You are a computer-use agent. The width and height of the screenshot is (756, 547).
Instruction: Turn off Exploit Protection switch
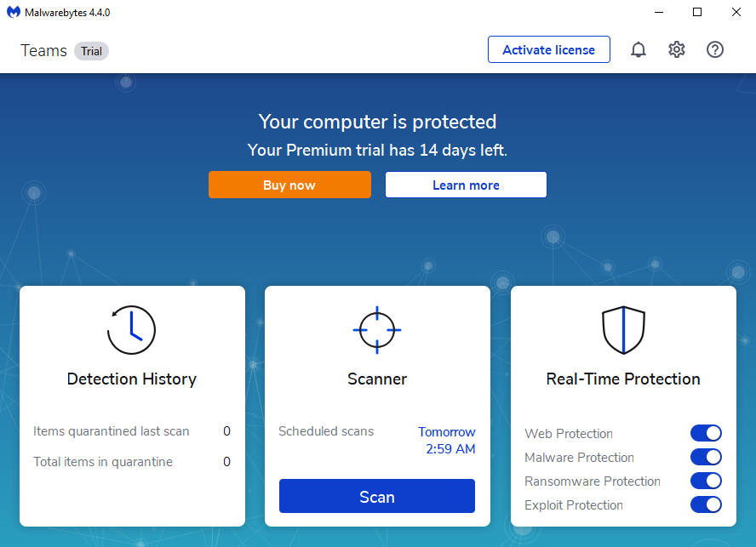(706, 504)
